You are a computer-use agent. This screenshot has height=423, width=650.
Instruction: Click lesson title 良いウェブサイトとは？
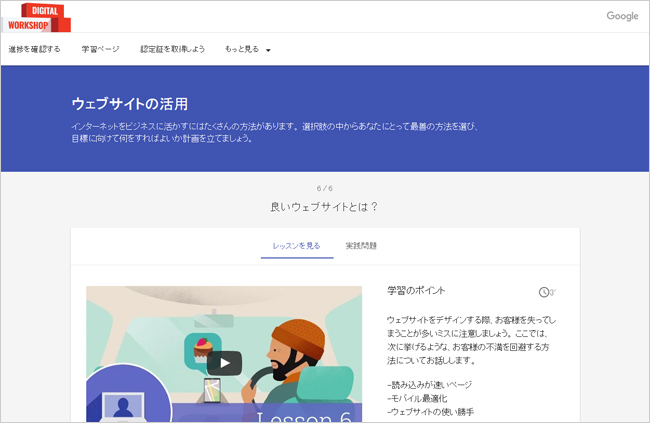point(324,207)
